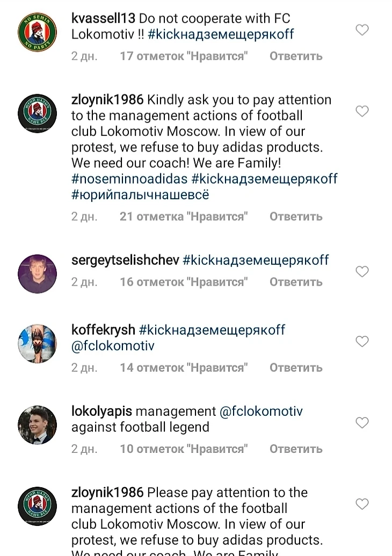Reply to lokolyapis's comment
The height and width of the screenshot is (556, 392).
(296, 449)
